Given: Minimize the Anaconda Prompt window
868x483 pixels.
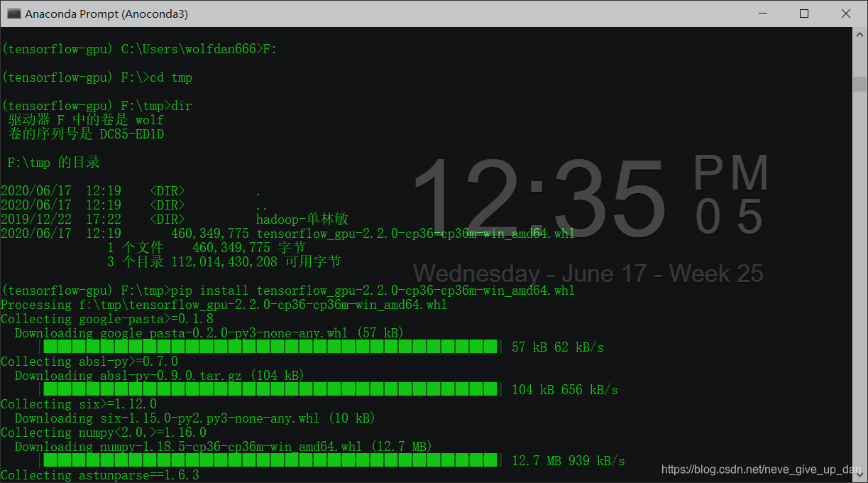Looking at the screenshot, I should 763,13.
